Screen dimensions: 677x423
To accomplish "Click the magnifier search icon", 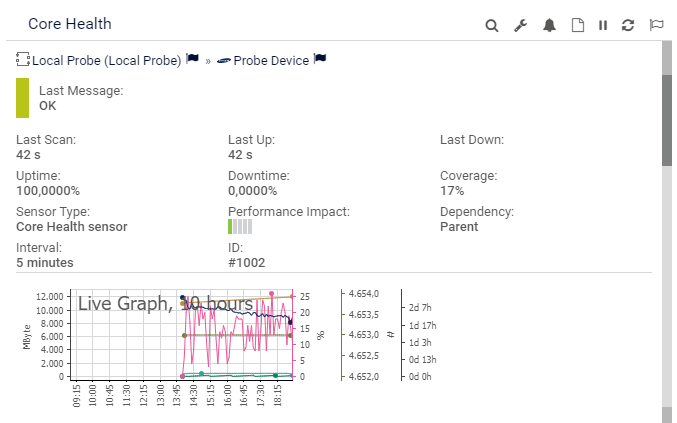I will click(492, 25).
